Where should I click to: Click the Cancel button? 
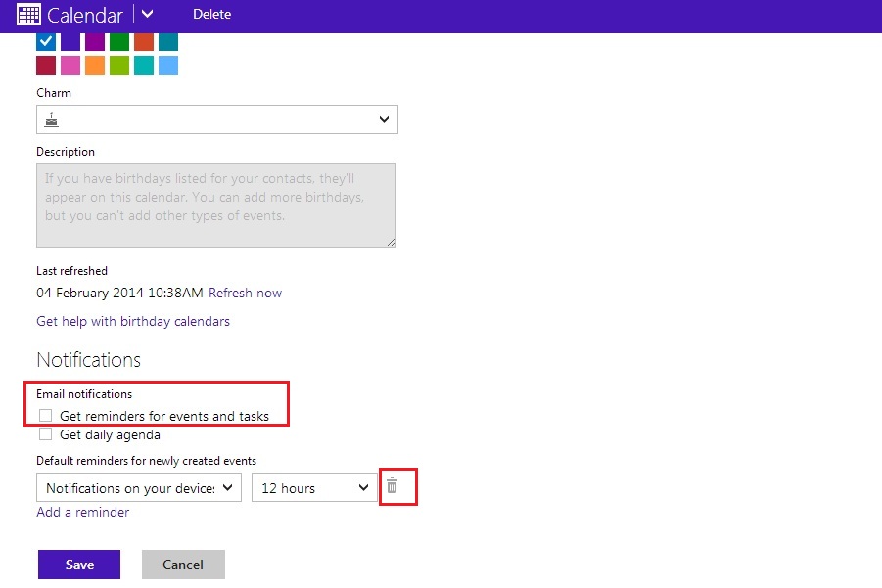click(x=183, y=565)
